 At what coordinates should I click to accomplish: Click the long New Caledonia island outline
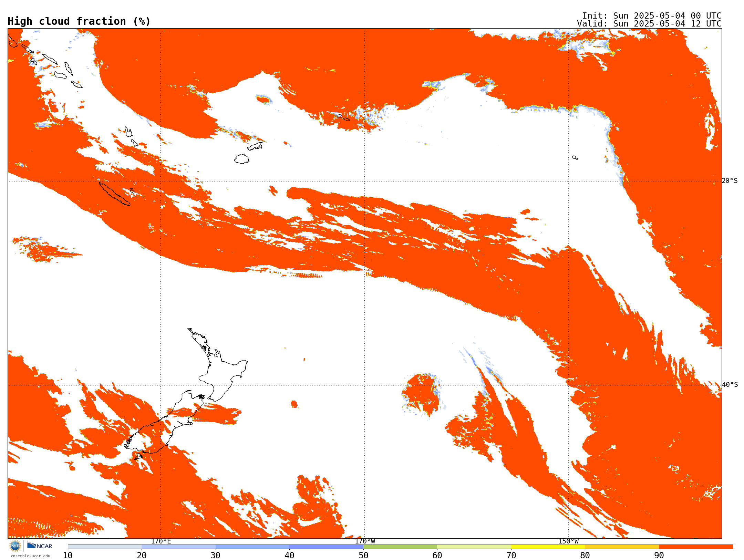click(x=115, y=194)
